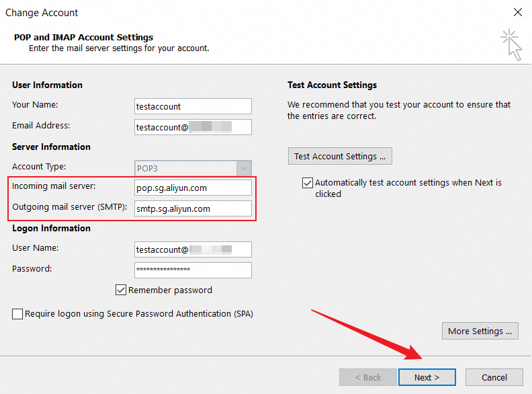Edit the Outgoing mail server (SMTP) field
532x394 pixels.
click(x=193, y=208)
